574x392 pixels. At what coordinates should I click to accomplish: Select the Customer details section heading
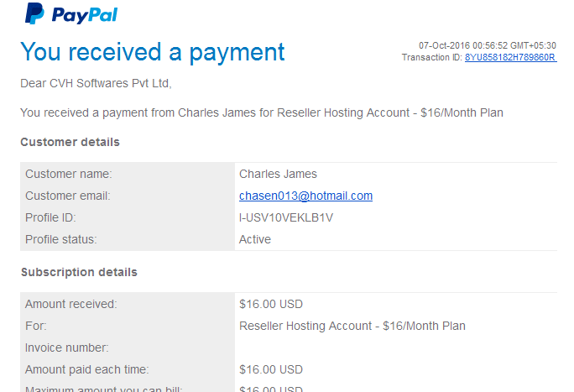(x=70, y=142)
